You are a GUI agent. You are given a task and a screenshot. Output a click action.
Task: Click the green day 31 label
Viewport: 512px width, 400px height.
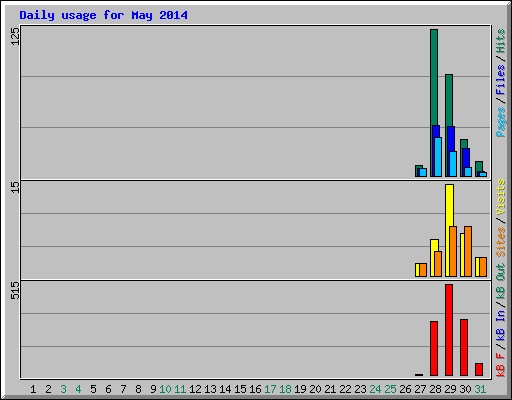[480, 389]
